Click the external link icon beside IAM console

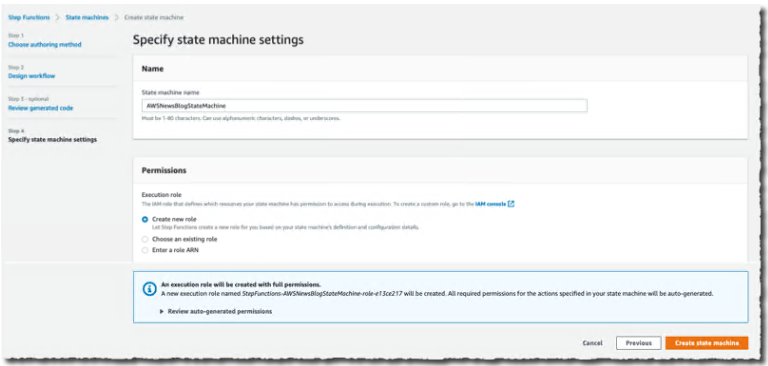point(511,204)
